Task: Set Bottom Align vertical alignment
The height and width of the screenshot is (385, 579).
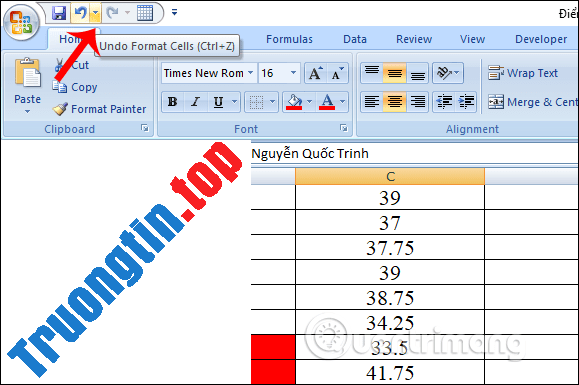Action: click(418, 73)
